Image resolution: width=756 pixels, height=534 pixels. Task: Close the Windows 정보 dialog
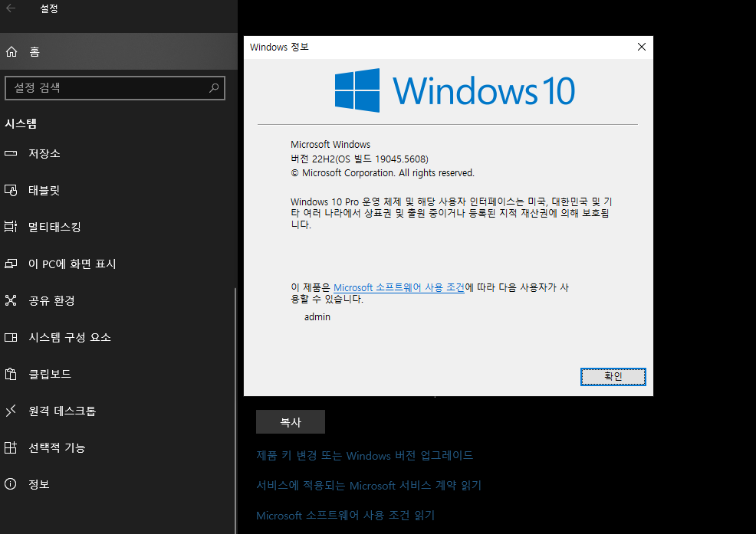pyautogui.click(x=641, y=47)
